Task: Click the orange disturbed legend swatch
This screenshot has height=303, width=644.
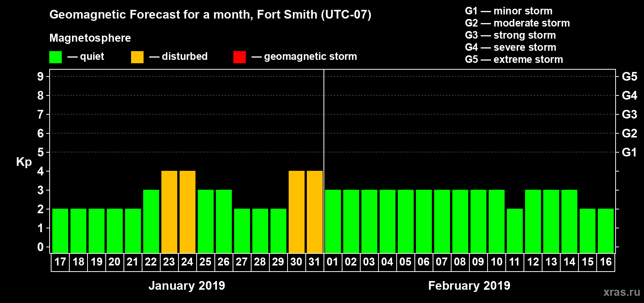Action: point(137,57)
